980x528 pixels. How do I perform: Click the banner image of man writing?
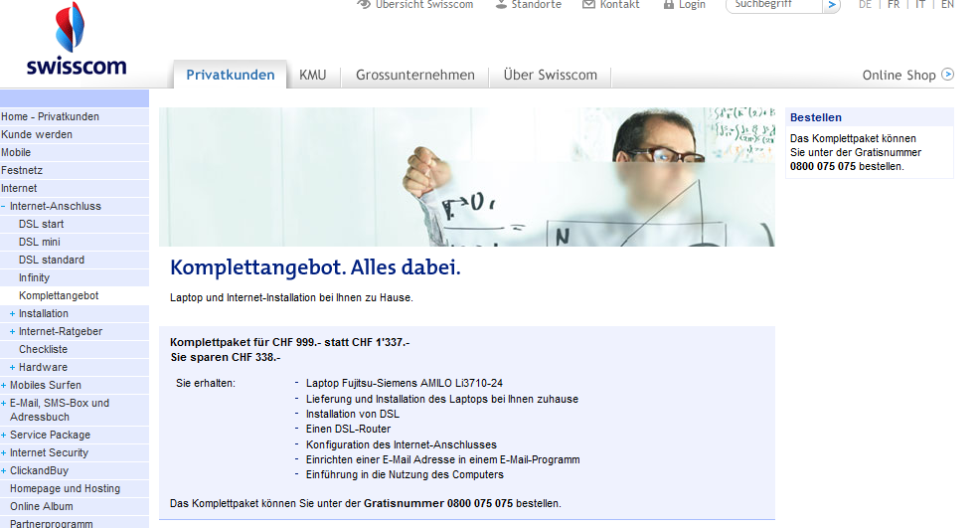click(x=467, y=177)
